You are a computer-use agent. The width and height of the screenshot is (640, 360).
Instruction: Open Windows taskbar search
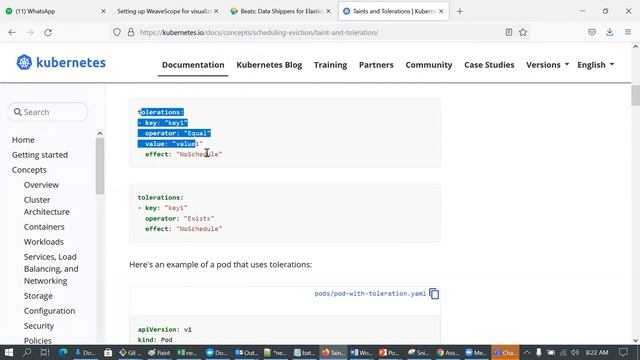(x=27, y=352)
